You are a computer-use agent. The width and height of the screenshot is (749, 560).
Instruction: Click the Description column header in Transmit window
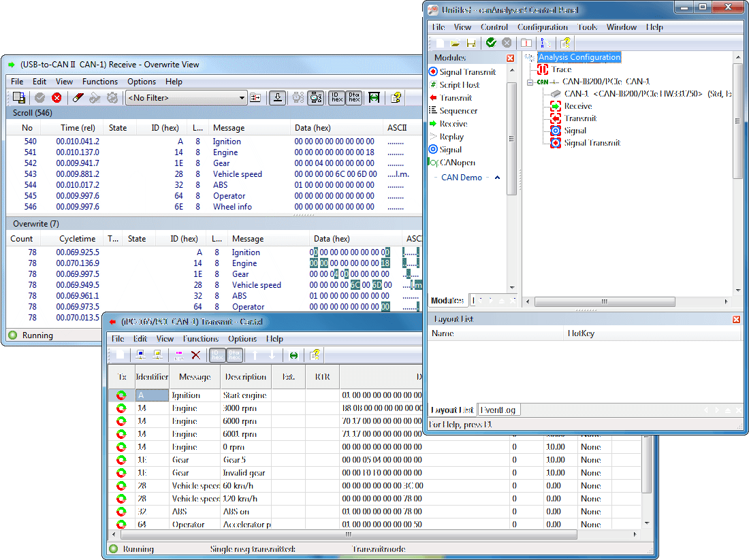pos(246,377)
